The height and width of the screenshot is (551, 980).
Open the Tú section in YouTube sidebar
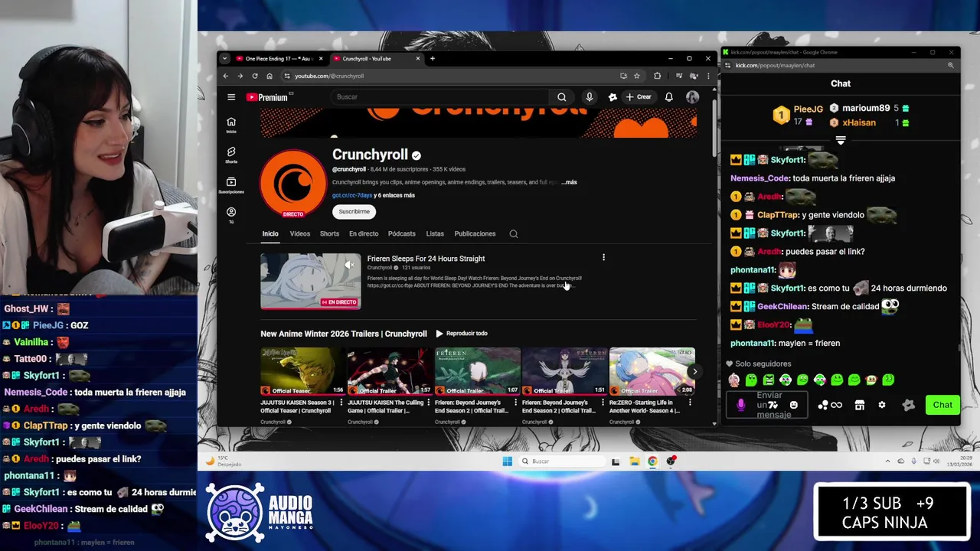click(231, 215)
